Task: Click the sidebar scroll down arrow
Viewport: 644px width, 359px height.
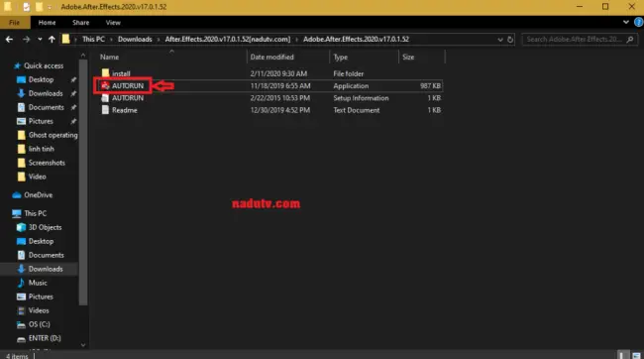Action: pyautogui.click(x=83, y=345)
